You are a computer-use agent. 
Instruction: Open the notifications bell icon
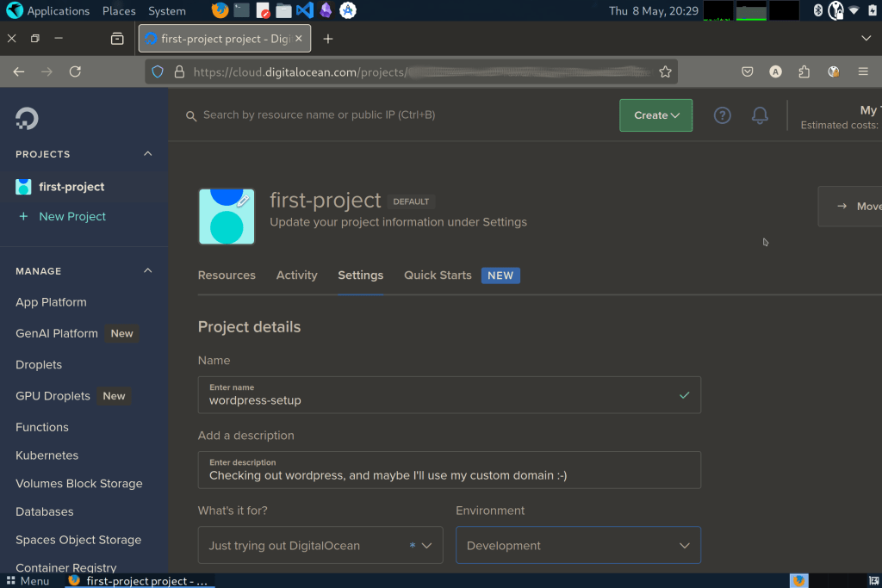760,115
